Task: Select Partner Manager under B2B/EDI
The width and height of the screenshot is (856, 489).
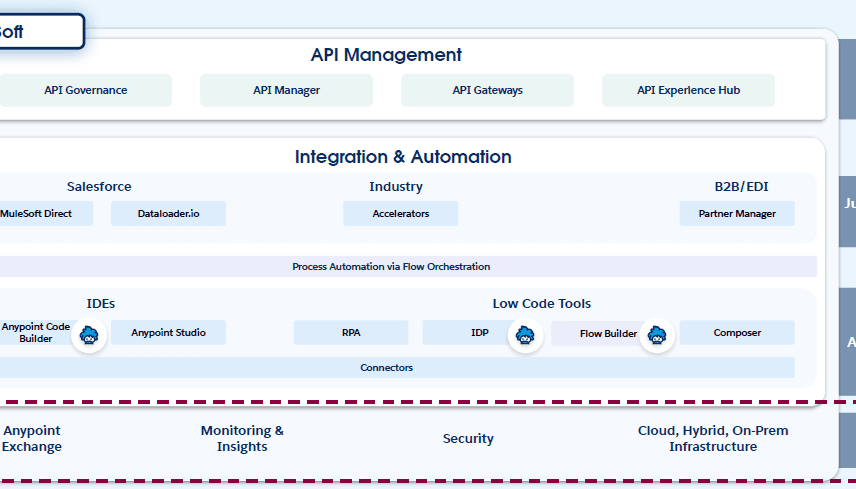Action: (x=737, y=213)
